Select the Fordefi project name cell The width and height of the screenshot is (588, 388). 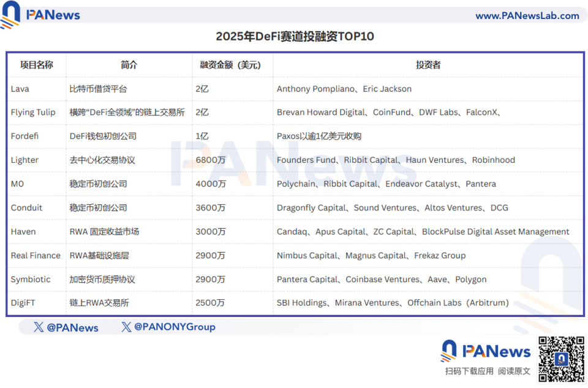[x=24, y=136]
